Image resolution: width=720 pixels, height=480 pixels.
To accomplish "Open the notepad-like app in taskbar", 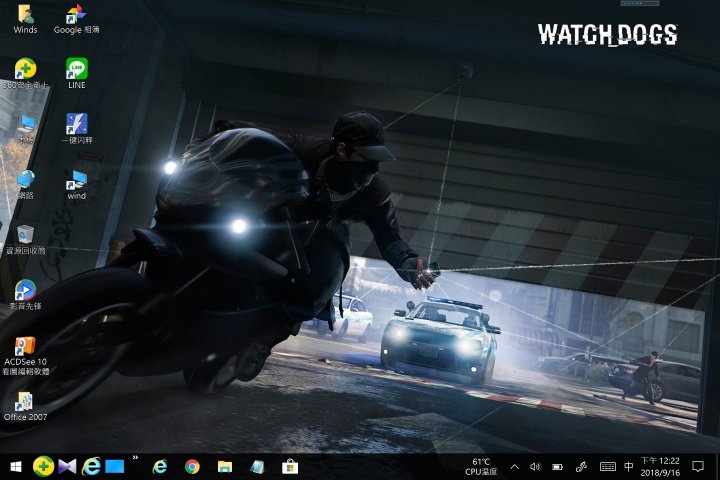I will point(257,467).
